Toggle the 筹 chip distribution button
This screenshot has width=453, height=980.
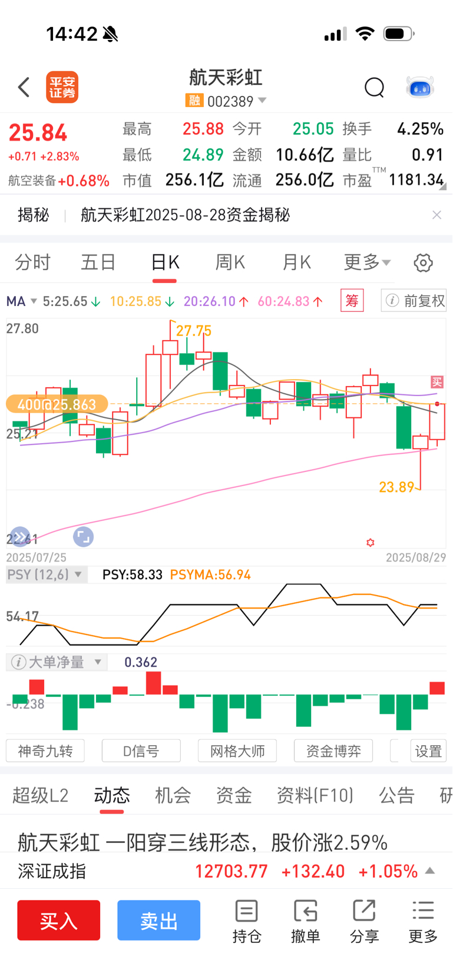(352, 301)
